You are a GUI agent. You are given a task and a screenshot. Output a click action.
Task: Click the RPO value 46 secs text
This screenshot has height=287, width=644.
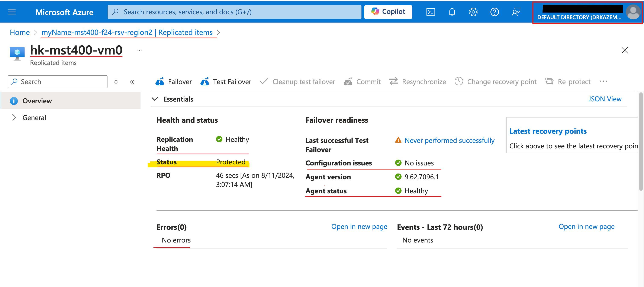click(x=255, y=180)
